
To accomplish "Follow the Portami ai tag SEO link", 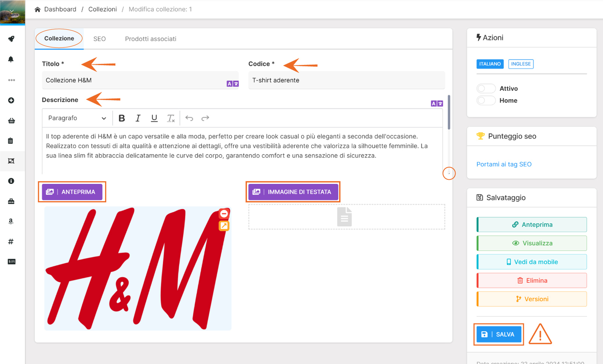I will 504,164.
